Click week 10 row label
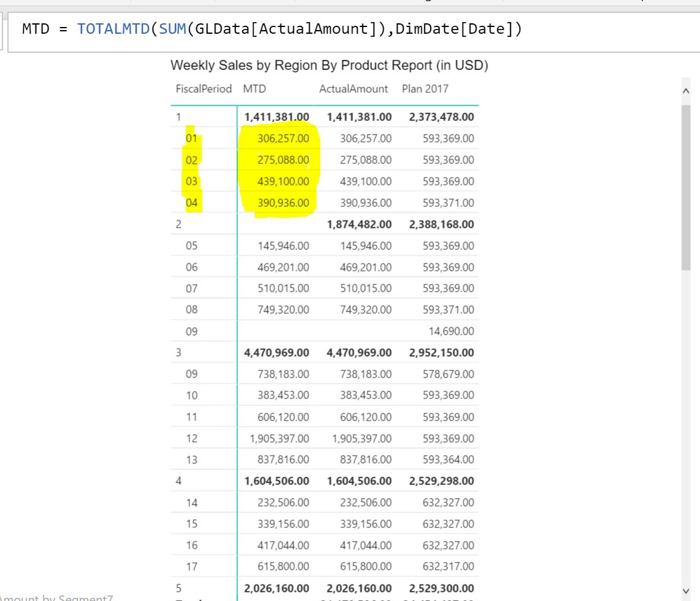This screenshot has width=700, height=601. (x=191, y=395)
